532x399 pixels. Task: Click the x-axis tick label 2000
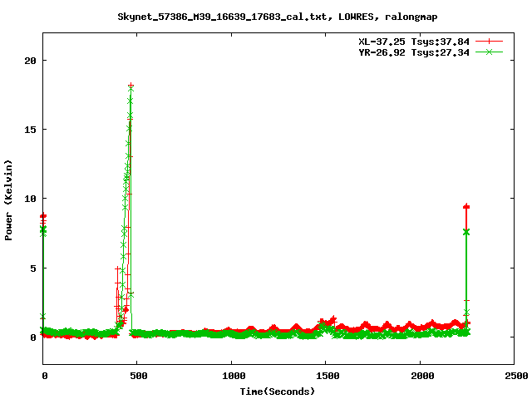422,376
